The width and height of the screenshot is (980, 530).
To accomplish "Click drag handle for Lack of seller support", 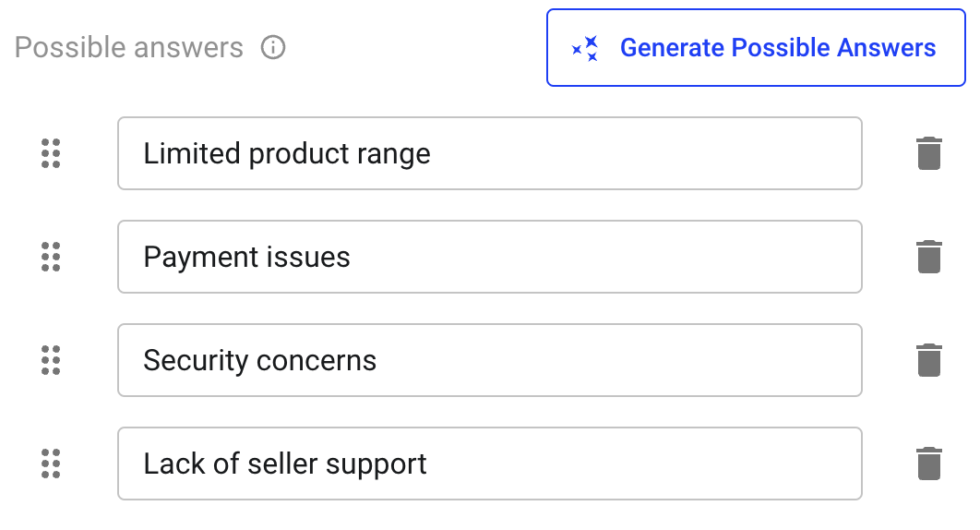I will [x=51, y=464].
